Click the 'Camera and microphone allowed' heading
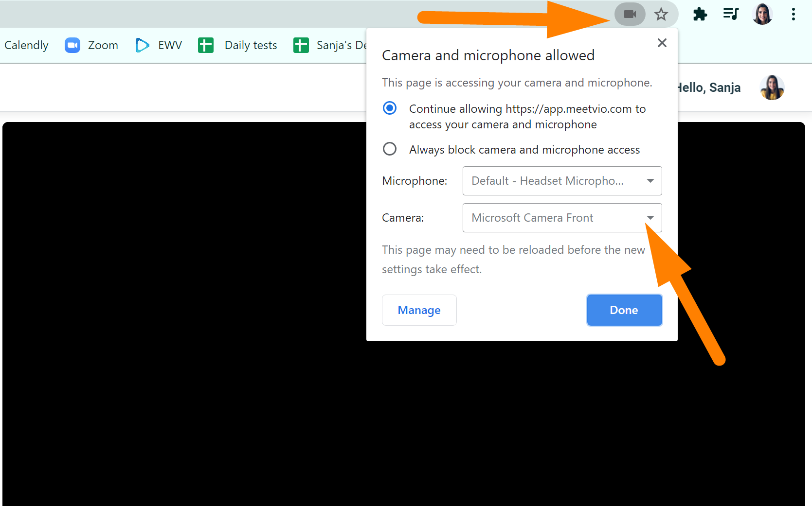812x506 pixels. (488, 55)
